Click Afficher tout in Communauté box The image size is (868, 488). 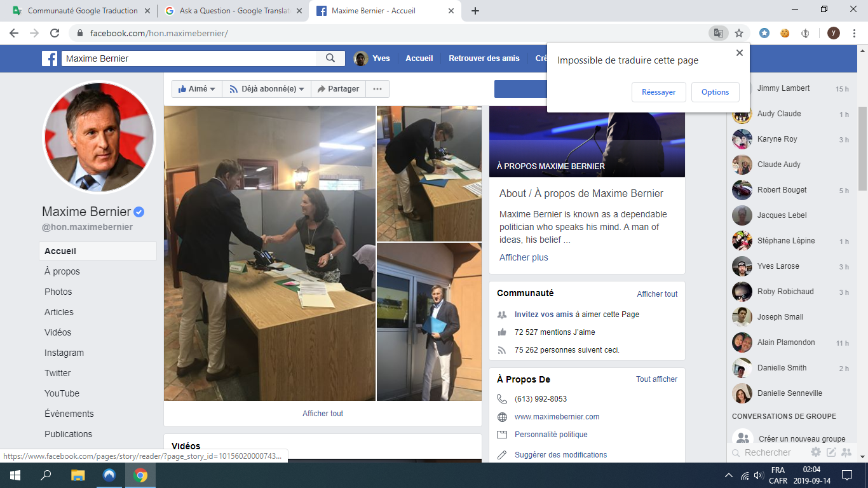[x=657, y=294]
